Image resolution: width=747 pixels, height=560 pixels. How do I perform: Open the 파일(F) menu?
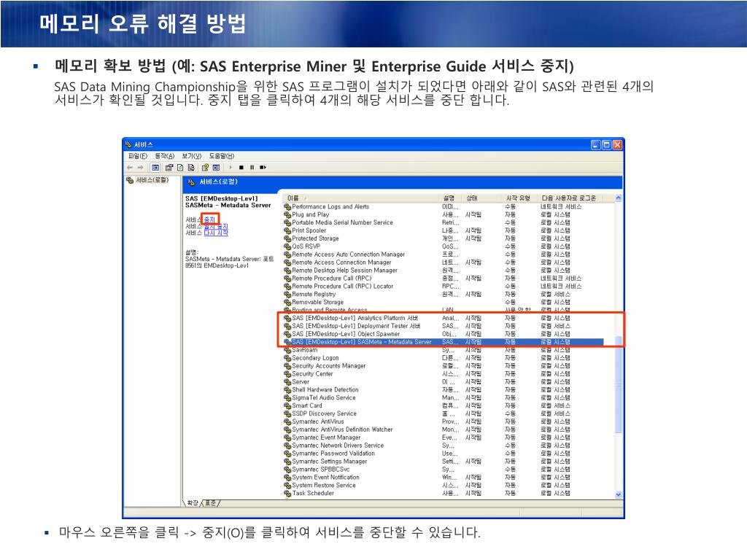tap(138, 156)
